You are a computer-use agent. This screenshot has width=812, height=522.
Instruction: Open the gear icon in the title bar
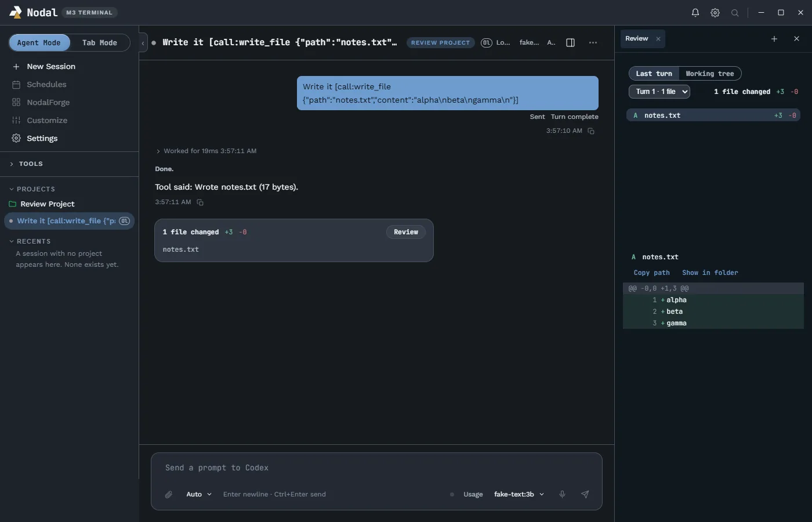tap(715, 13)
